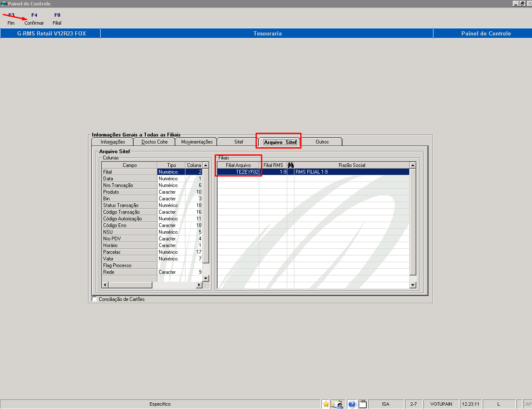Click the star favorites icon in the status bar
Viewport: 532px width, 409px height.
[326, 404]
